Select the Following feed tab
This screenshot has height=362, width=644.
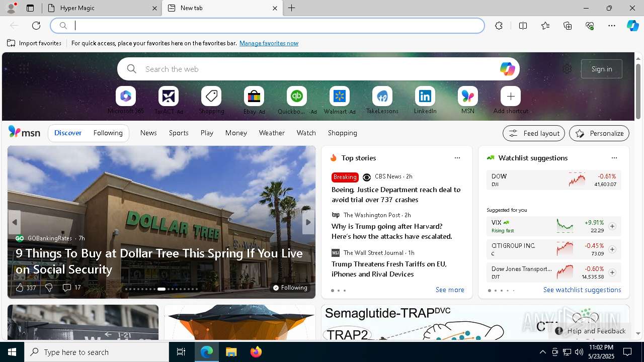click(x=108, y=133)
